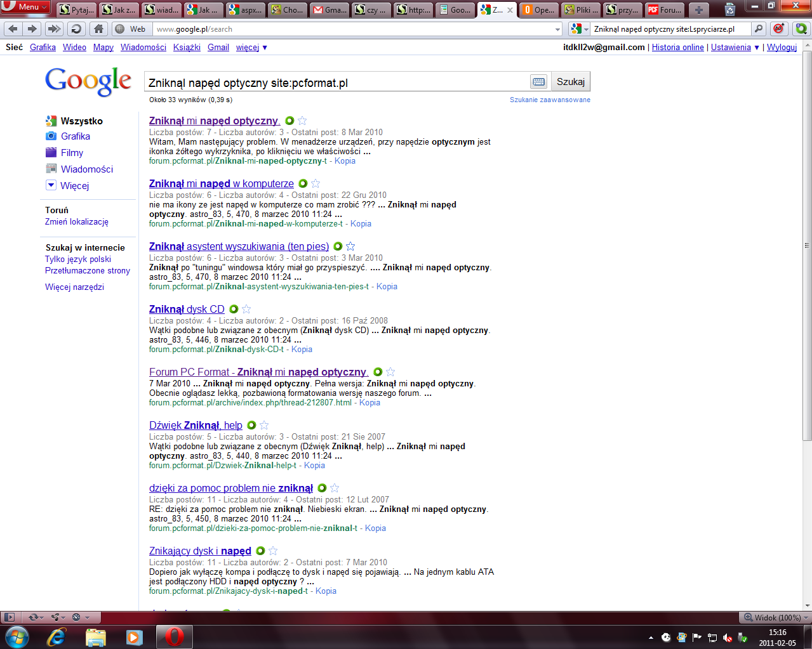This screenshot has height=649, width=812.
Task: Expand Więcej in left sidebar
Action: click(x=68, y=186)
